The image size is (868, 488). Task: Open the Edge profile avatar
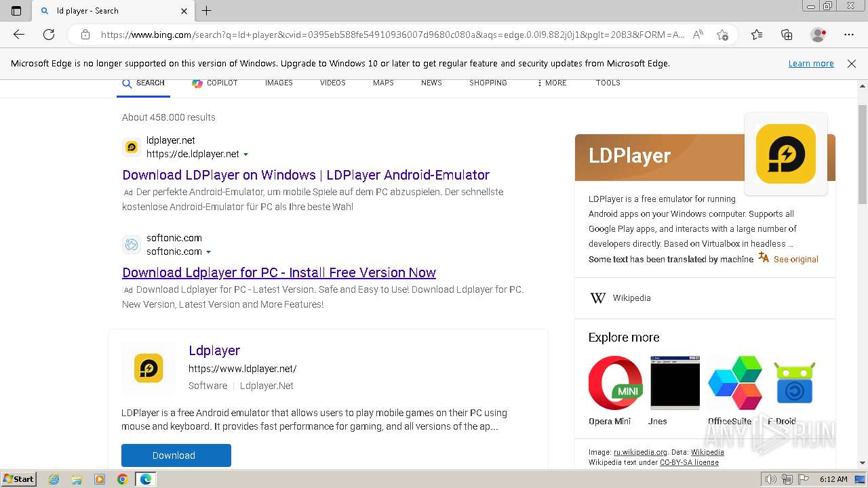tap(818, 35)
